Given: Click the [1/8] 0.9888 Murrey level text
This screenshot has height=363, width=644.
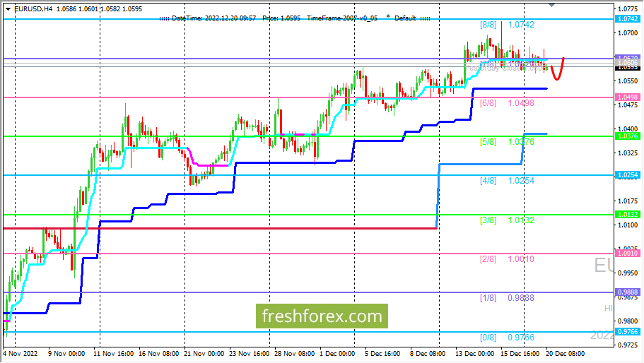Looking at the screenshot, I should (x=508, y=298).
